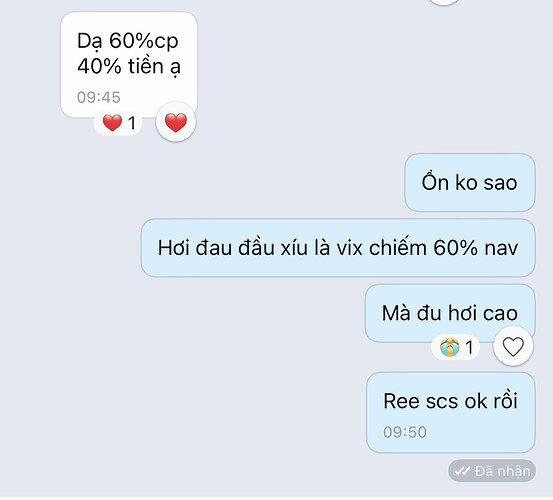This screenshot has height=500, width=553.
Task: Tap the double-check Đã nhận status icon
Action: point(462,471)
